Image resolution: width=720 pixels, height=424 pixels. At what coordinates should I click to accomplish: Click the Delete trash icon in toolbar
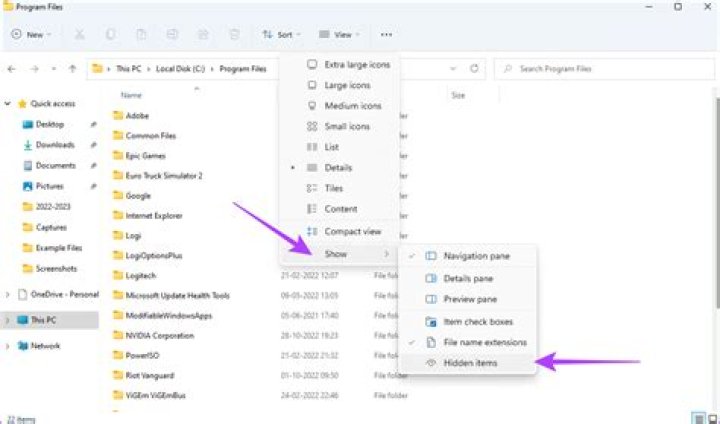pos(234,34)
